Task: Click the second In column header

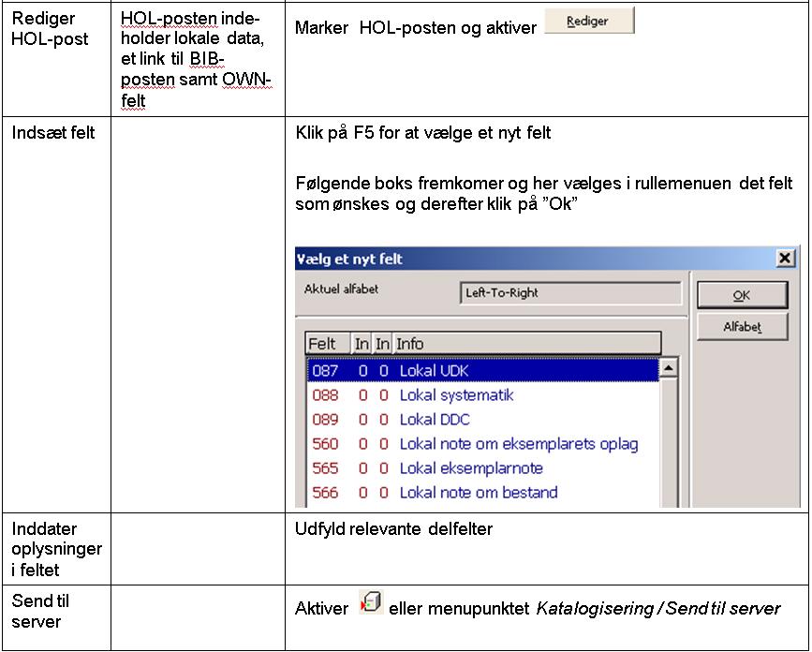Action: tap(382, 344)
